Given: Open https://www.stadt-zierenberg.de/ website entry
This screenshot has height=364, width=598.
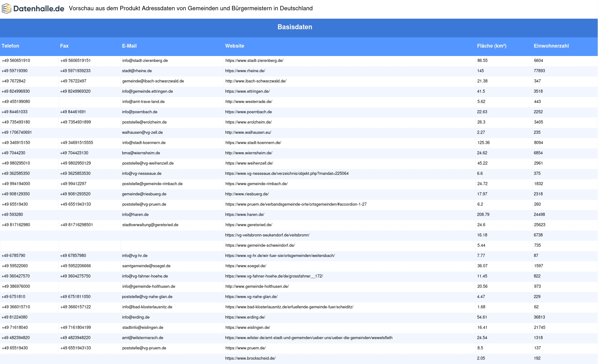Looking at the screenshot, I should click(254, 61).
